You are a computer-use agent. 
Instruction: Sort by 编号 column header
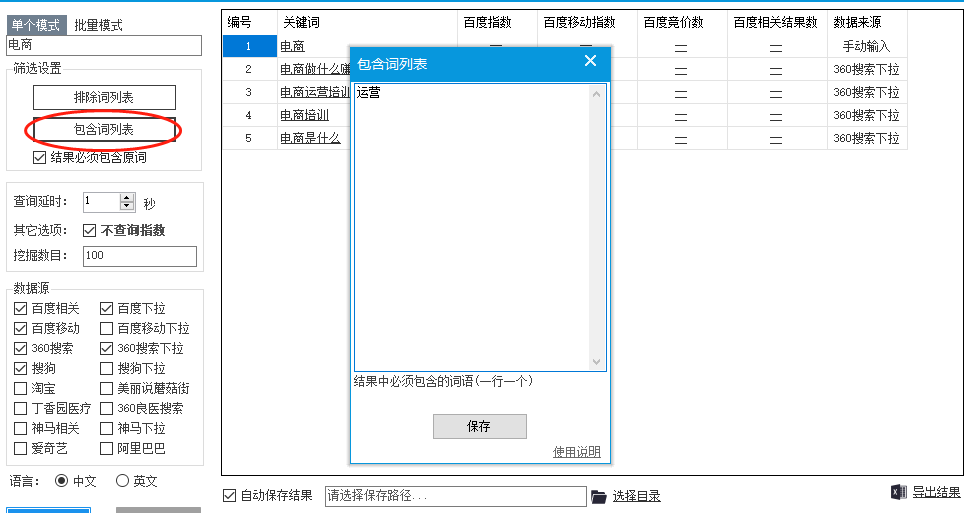point(250,23)
